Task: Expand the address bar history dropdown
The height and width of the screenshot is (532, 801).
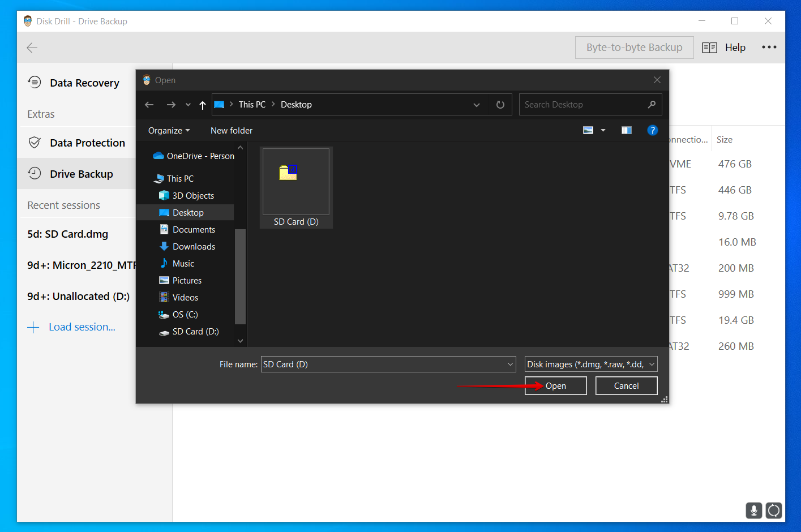Action: point(477,105)
